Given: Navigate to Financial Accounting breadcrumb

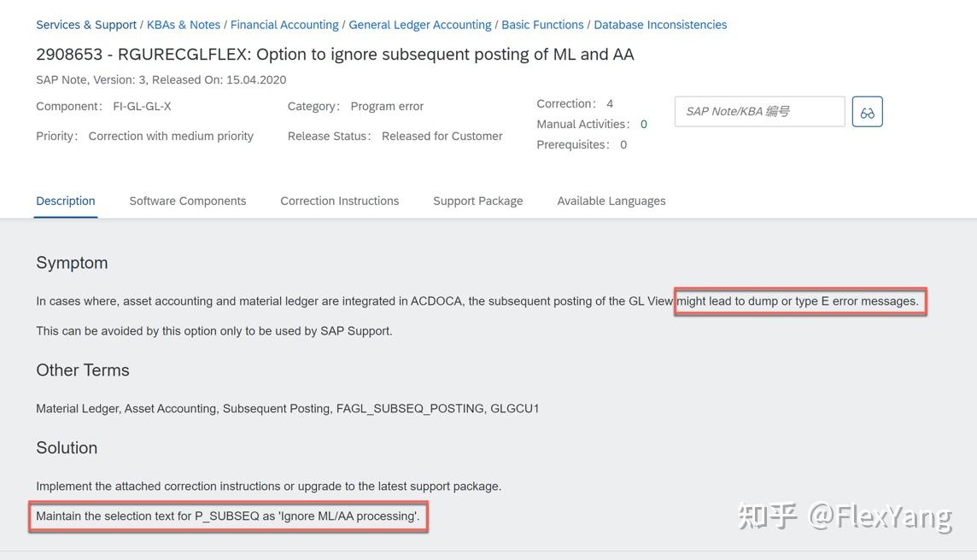Looking at the screenshot, I should click(284, 25).
